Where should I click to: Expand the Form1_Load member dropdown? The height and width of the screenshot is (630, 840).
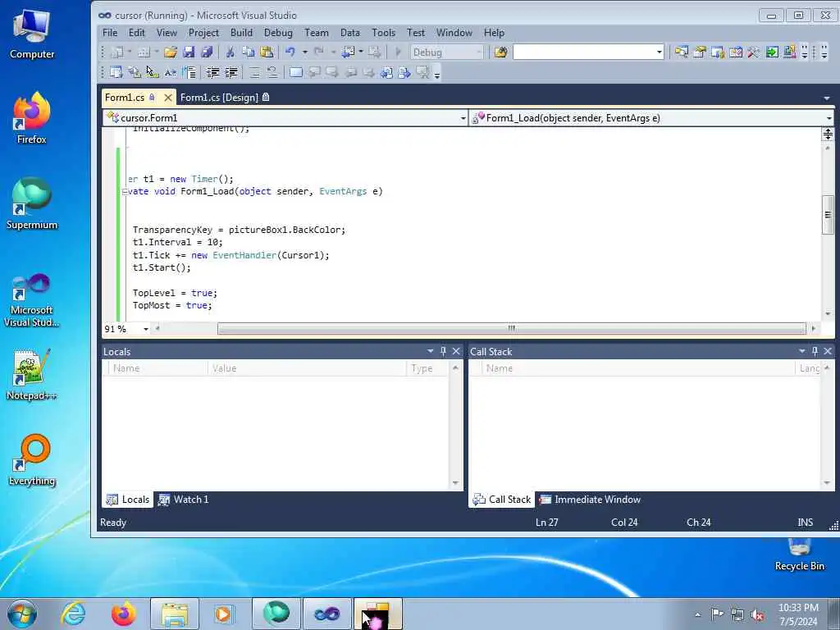829,118
